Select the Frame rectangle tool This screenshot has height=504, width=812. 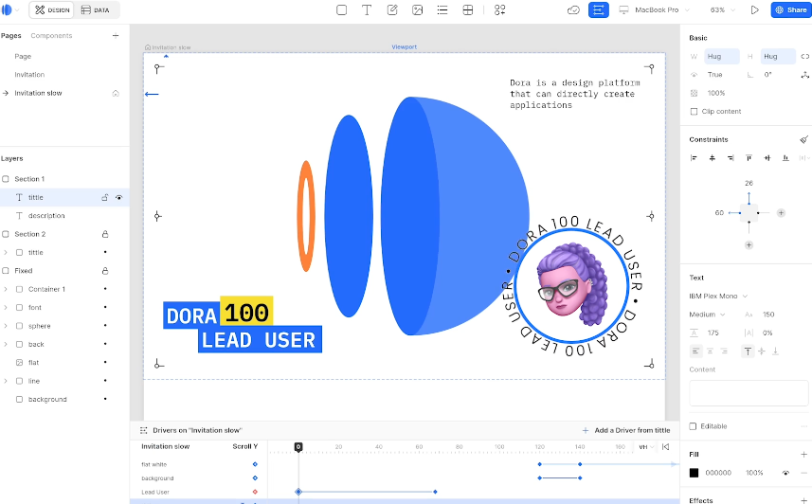(341, 9)
